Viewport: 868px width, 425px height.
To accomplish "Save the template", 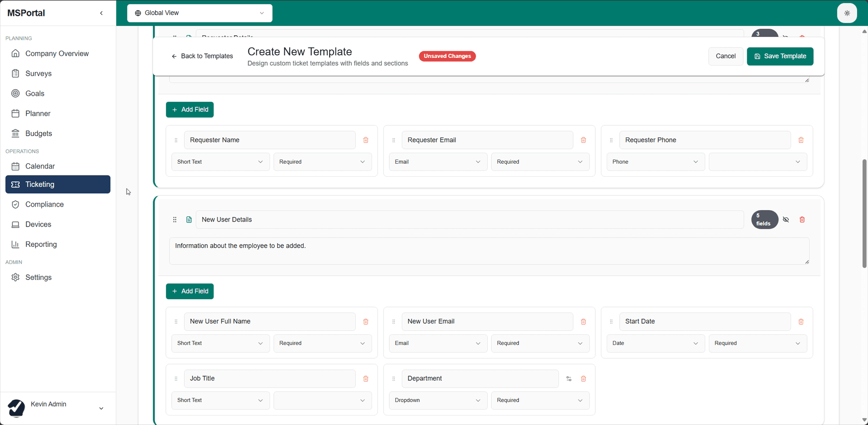I will tap(780, 56).
